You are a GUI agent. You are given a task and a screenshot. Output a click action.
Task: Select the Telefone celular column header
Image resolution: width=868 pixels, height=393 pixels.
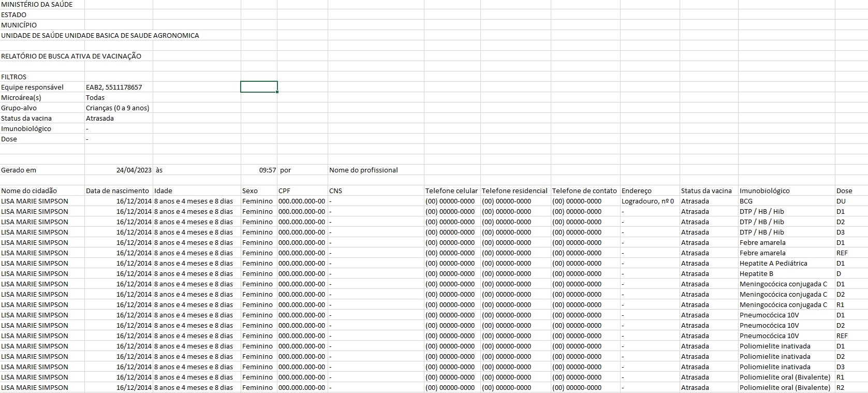click(x=451, y=191)
